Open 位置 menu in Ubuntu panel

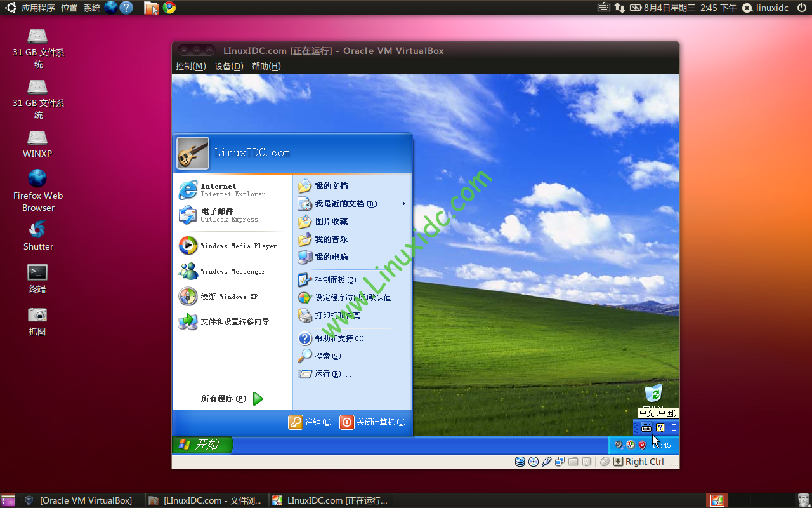tap(69, 8)
